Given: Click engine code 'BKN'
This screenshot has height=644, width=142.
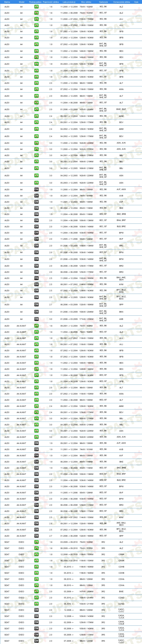Looking at the screenshot, I should (x=121, y=312).
